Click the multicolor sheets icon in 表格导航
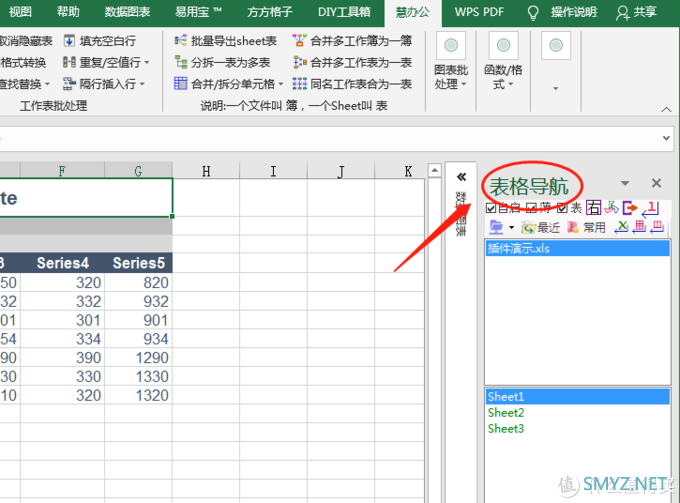Viewport: 680px width, 503px height. 611,208
